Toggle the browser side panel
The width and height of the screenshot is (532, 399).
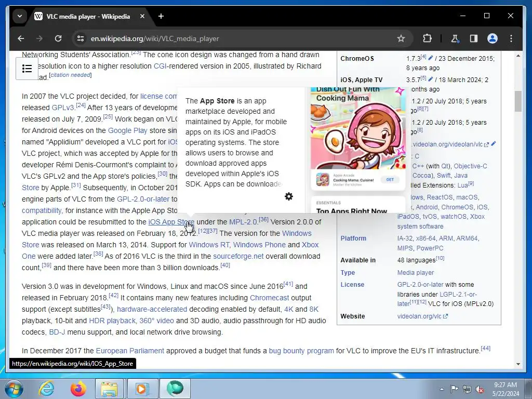474,38
